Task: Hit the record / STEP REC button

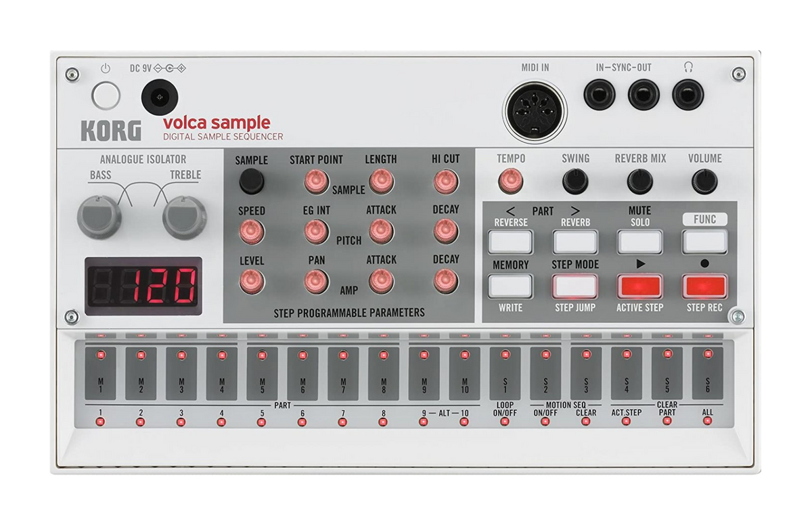Action: tap(704, 286)
